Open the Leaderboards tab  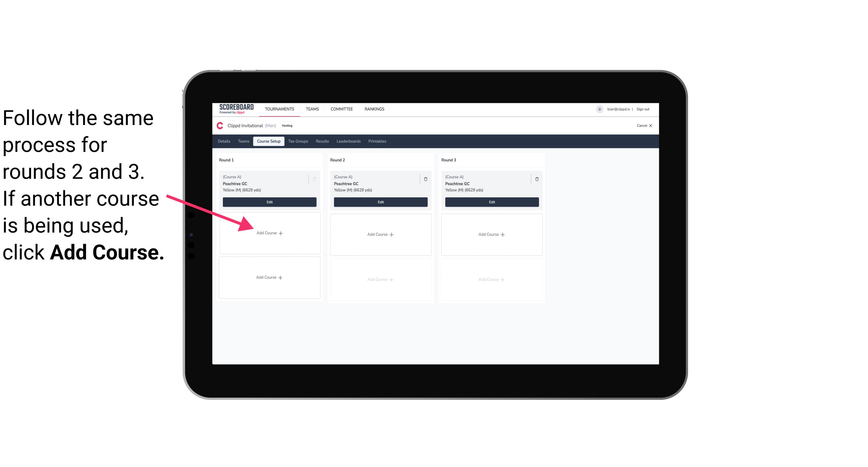pyautogui.click(x=349, y=141)
